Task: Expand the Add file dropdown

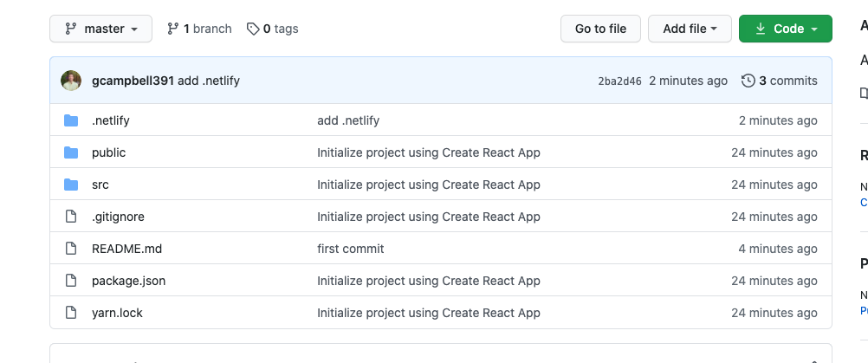Action: (x=690, y=29)
